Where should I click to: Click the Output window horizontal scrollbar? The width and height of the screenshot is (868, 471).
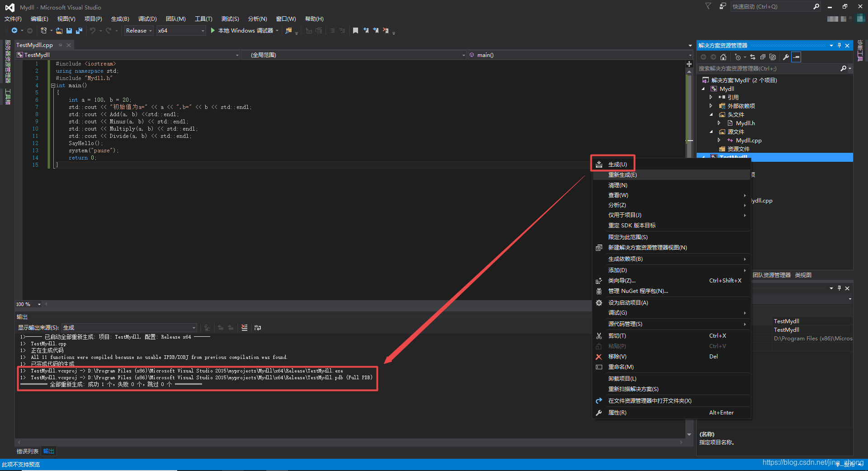point(350,442)
